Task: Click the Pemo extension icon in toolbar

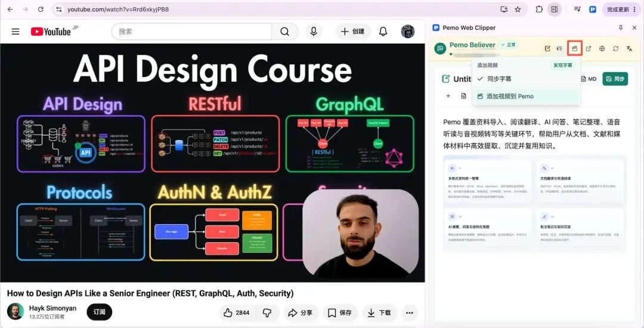Action: click(x=593, y=9)
